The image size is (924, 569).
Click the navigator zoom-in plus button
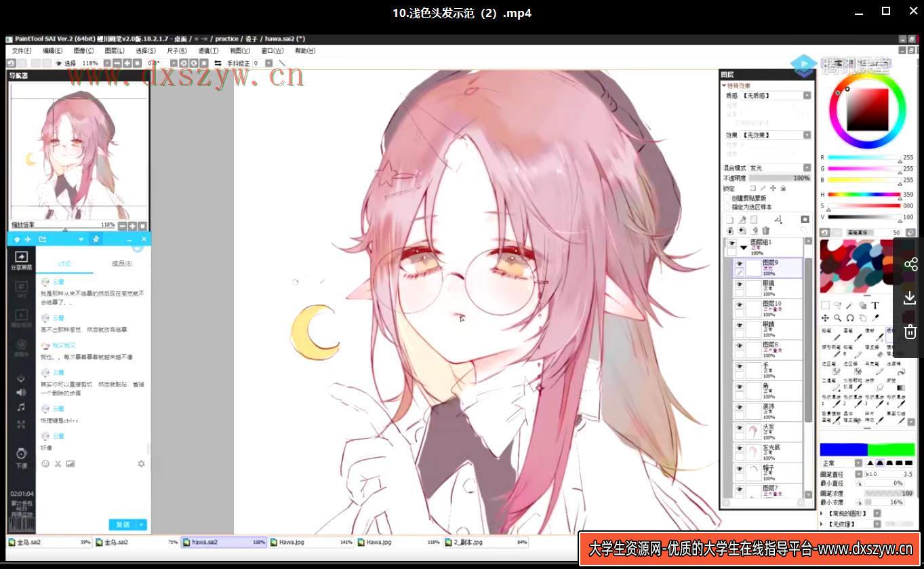click(x=133, y=226)
